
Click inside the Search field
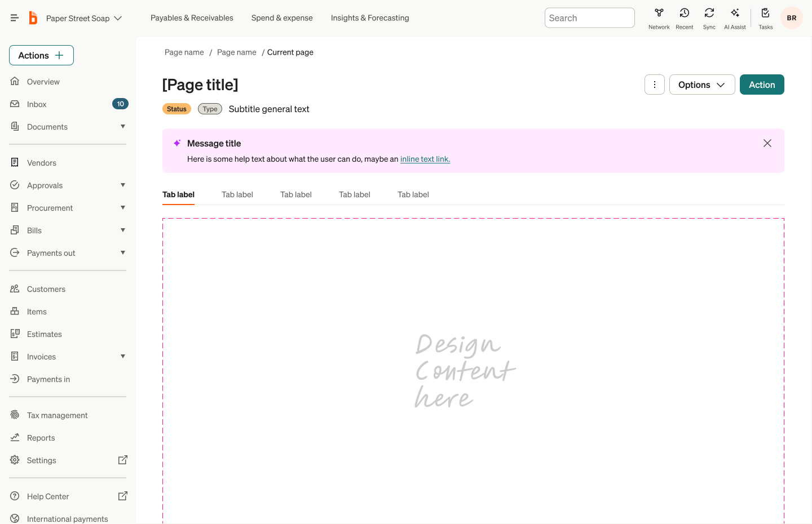point(589,17)
